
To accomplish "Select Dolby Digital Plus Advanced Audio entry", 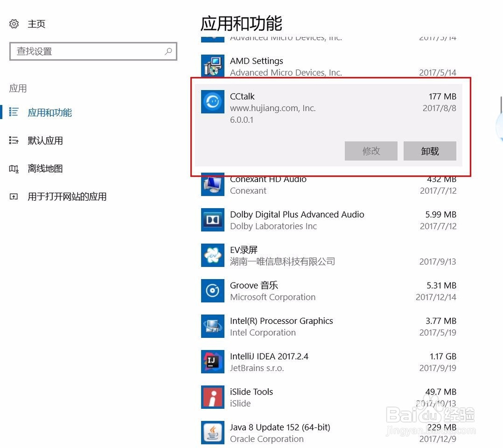I will 297,214.
